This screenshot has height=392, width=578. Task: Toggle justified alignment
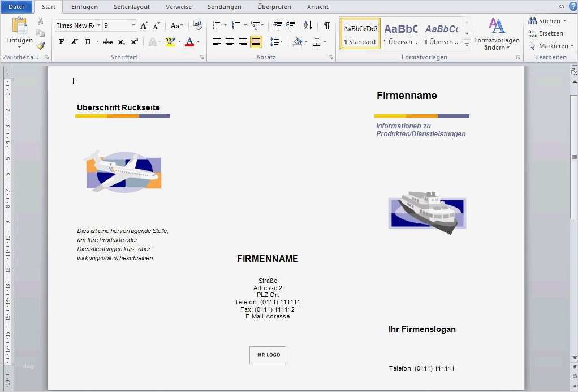pyautogui.click(x=256, y=42)
